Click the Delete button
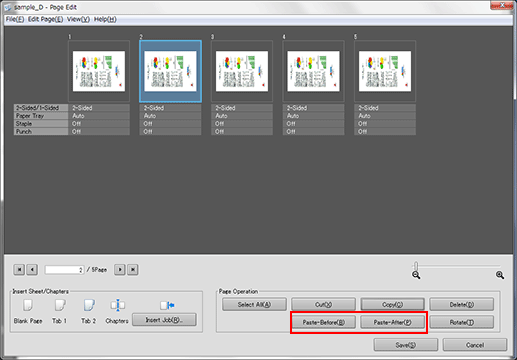This screenshot has width=517, height=360. point(462,304)
